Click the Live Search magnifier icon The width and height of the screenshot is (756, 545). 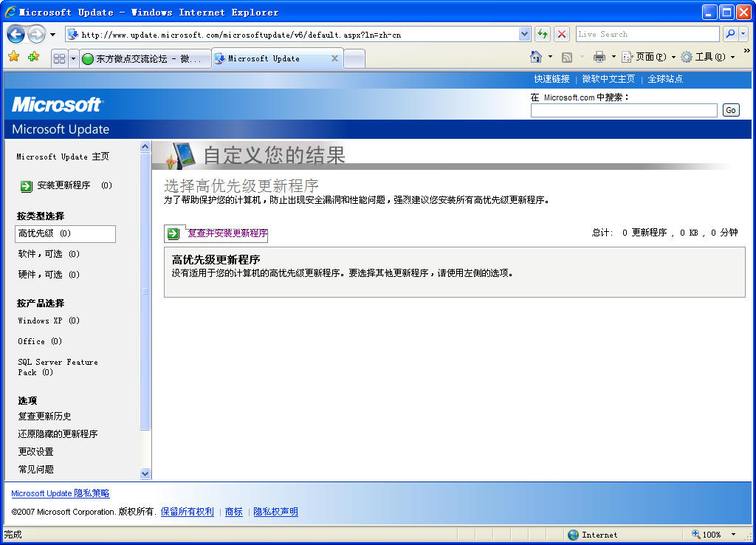click(730, 34)
